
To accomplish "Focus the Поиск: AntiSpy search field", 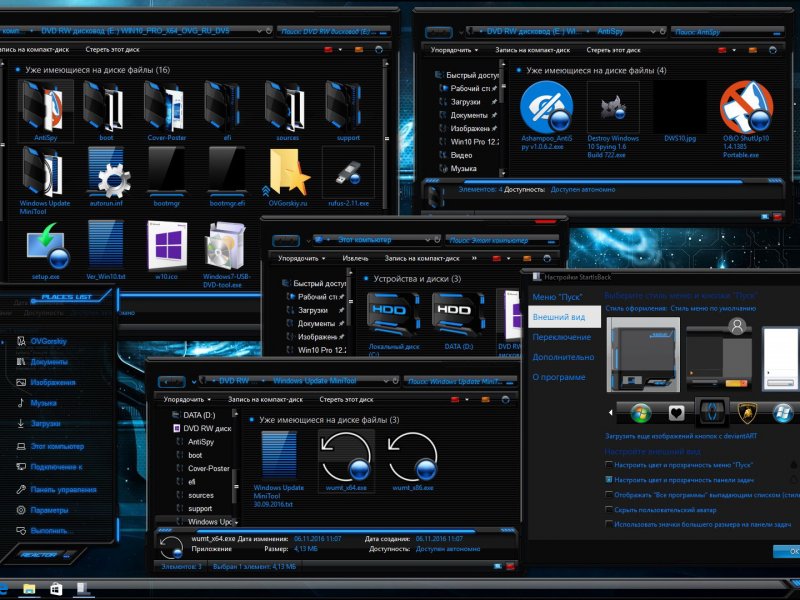I will click(x=726, y=32).
